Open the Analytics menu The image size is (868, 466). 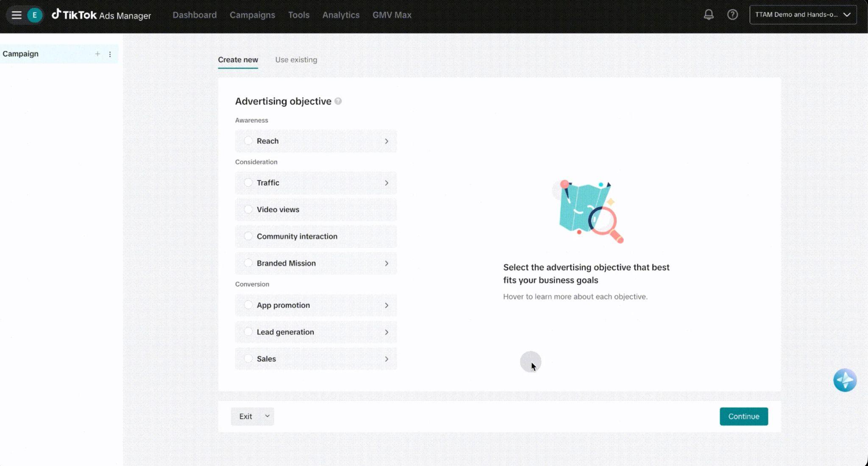click(x=341, y=15)
